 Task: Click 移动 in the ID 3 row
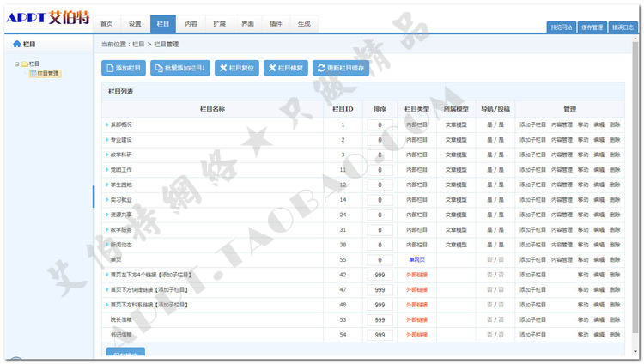tap(583, 155)
